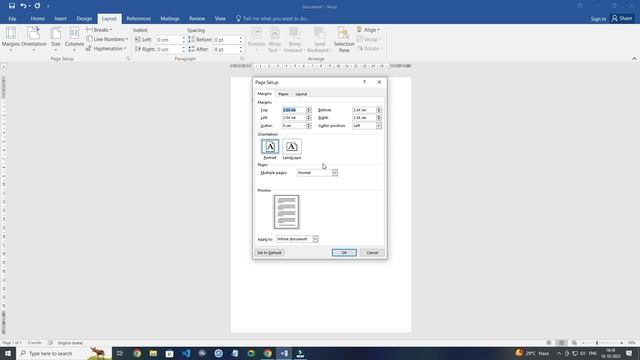Open the Apply to dropdown
Screen dimensions: 640x360
click(316, 239)
